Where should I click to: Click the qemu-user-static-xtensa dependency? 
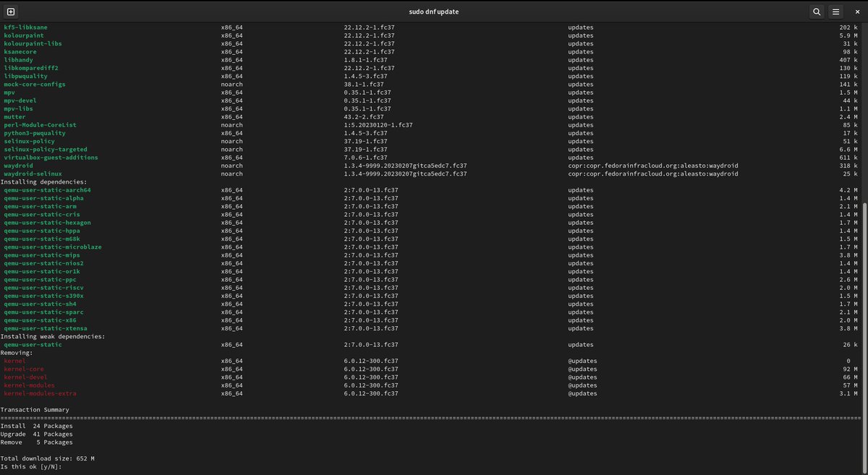pos(46,328)
